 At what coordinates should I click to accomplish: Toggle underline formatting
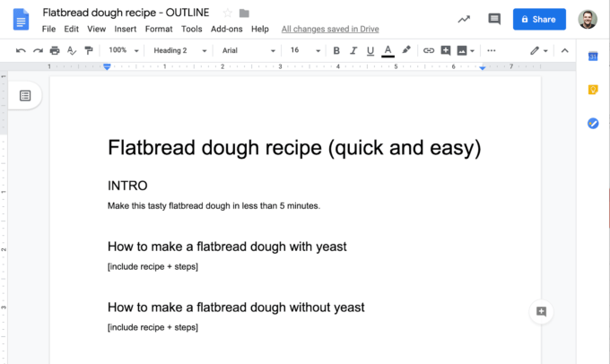(x=370, y=51)
